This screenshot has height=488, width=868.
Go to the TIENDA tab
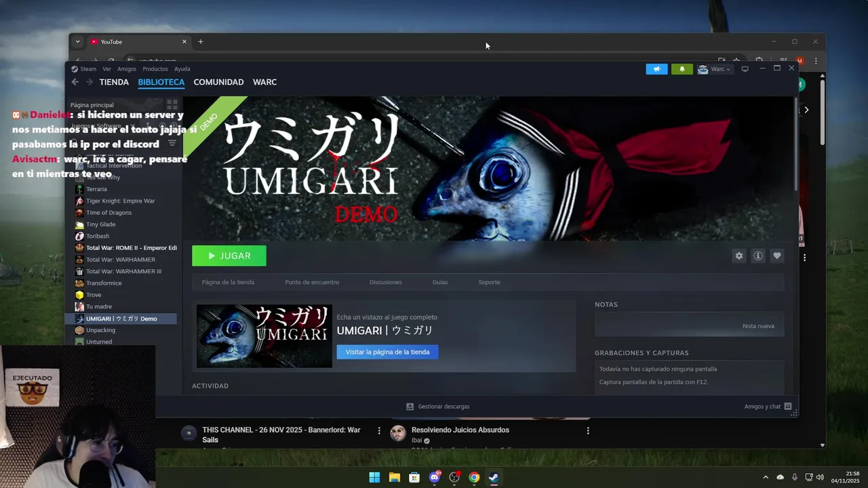114,82
